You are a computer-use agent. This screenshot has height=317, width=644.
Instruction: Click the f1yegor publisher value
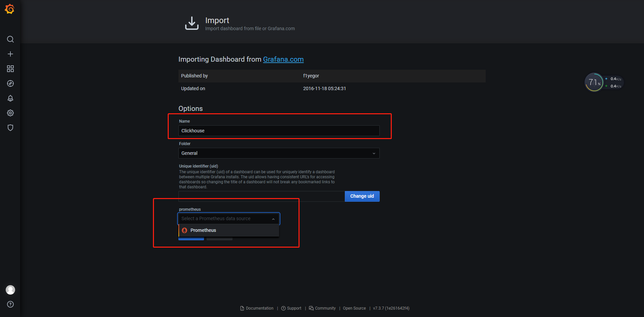311,76
